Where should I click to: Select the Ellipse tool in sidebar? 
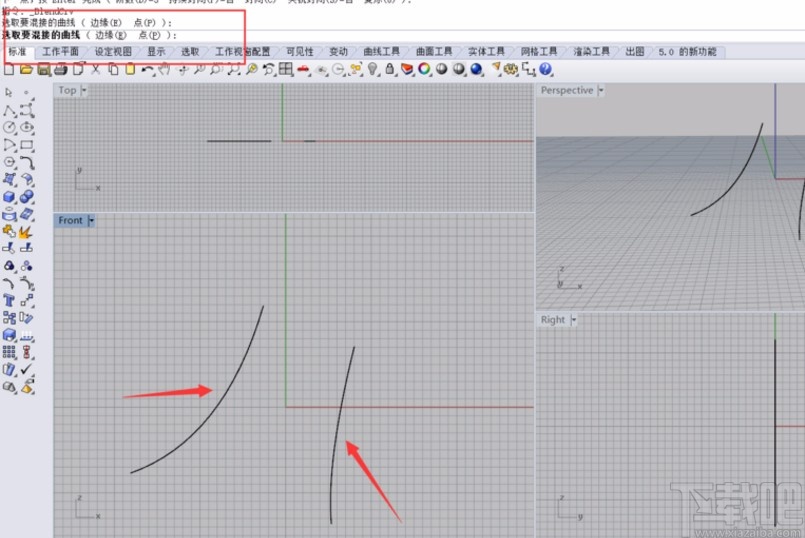coord(27,127)
